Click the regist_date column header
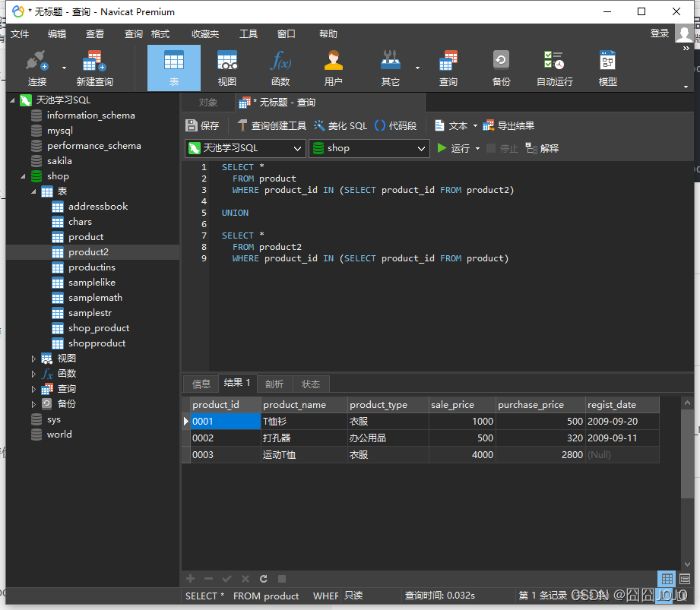The image size is (700, 610). coord(622,405)
